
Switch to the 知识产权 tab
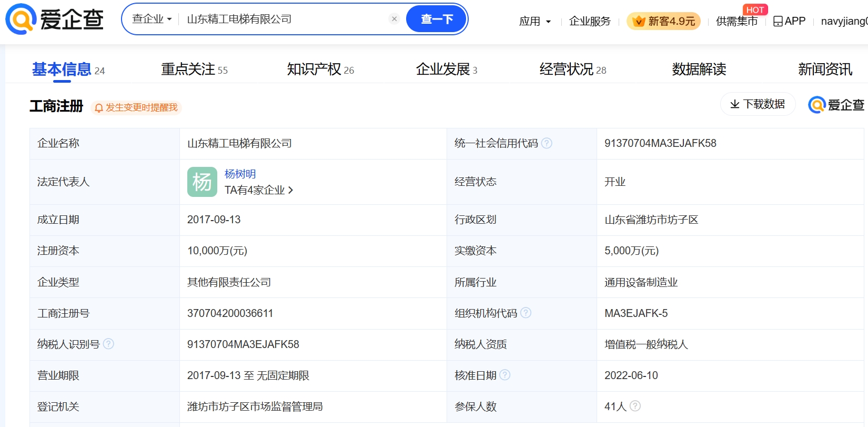click(x=320, y=69)
